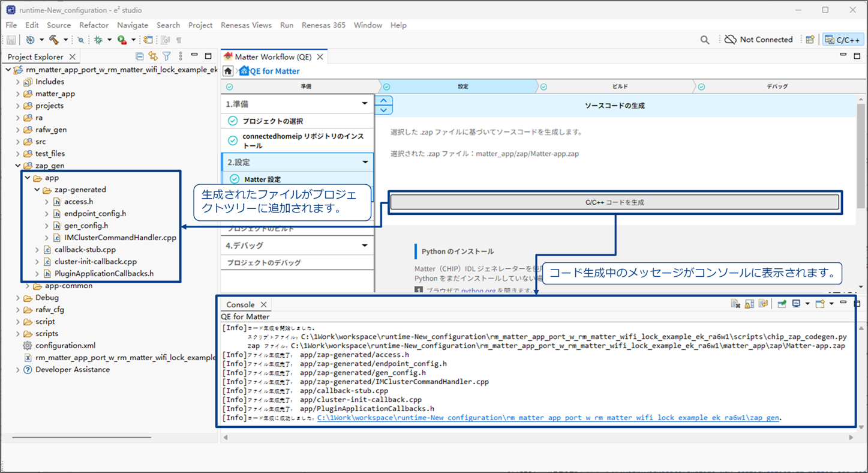Click the green bug Debug icon
The width and height of the screenshot is (868, 473).
98,40
